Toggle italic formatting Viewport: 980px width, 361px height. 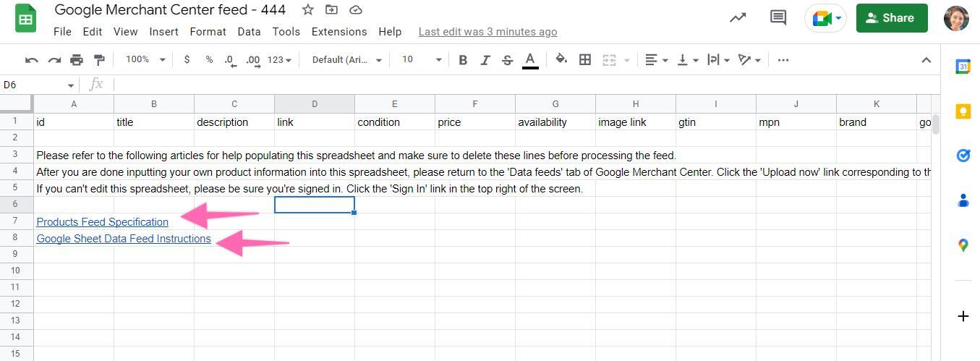coord(485,60)
